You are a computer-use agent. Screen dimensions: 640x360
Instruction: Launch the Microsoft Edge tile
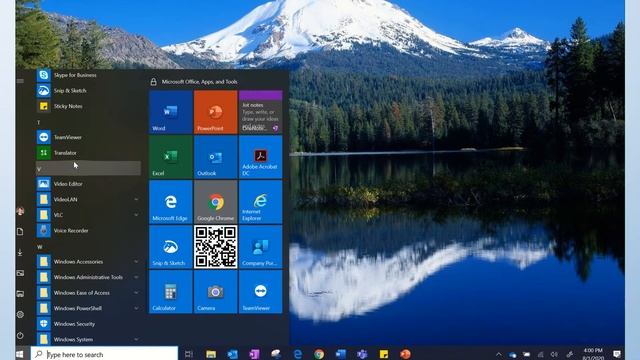point(171,202)
